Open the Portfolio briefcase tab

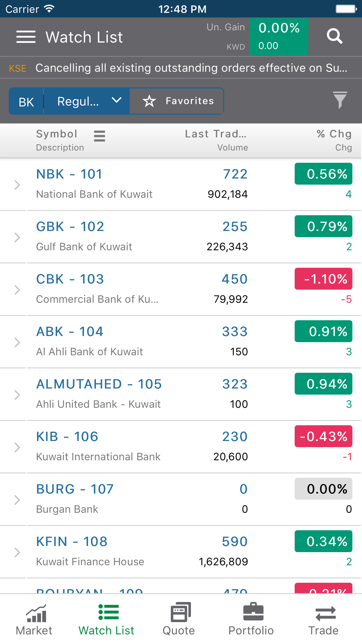point(251,619)
